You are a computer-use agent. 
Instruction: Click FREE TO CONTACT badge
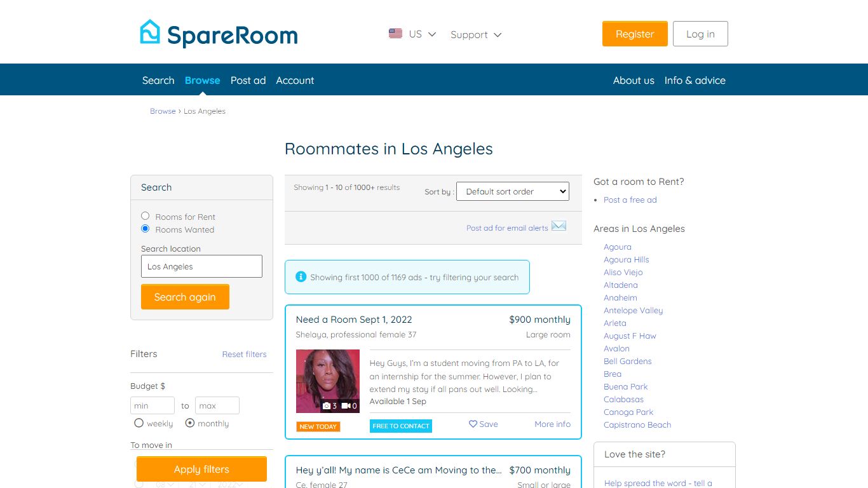pyautogui.click(x=401, y=426)
